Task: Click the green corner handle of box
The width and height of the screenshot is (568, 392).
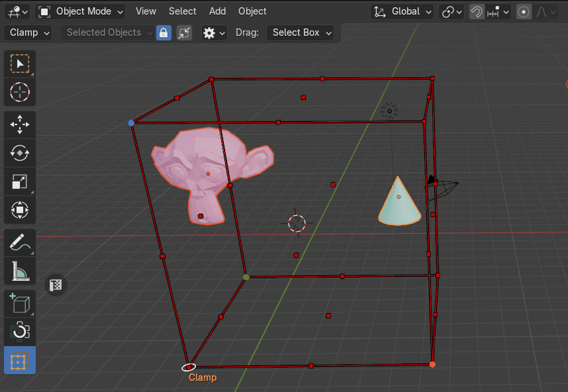Action: pyautogui.click(x=246, y=277)
